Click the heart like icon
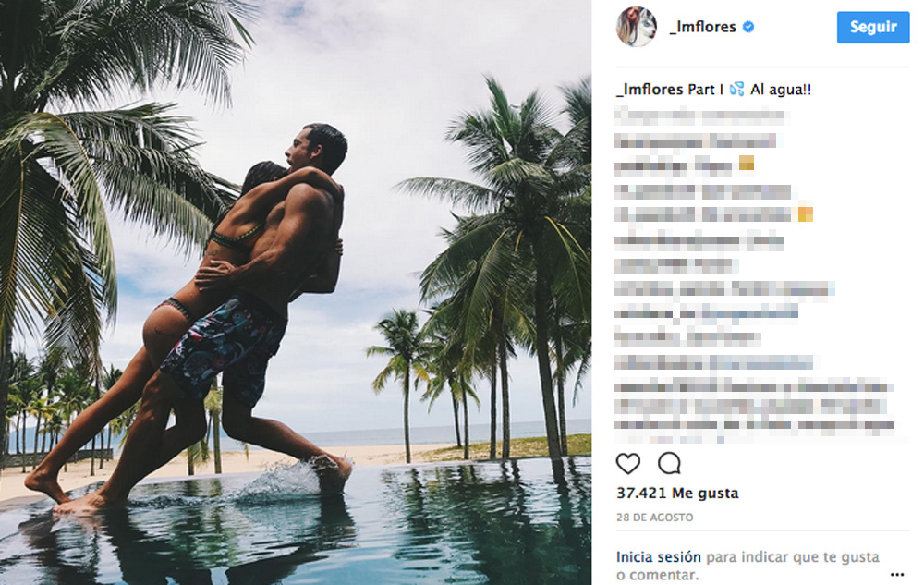 628,464
